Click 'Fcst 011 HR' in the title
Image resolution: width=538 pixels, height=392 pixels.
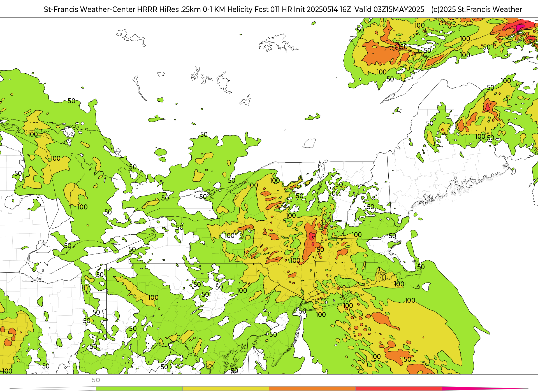pos(273,10)
